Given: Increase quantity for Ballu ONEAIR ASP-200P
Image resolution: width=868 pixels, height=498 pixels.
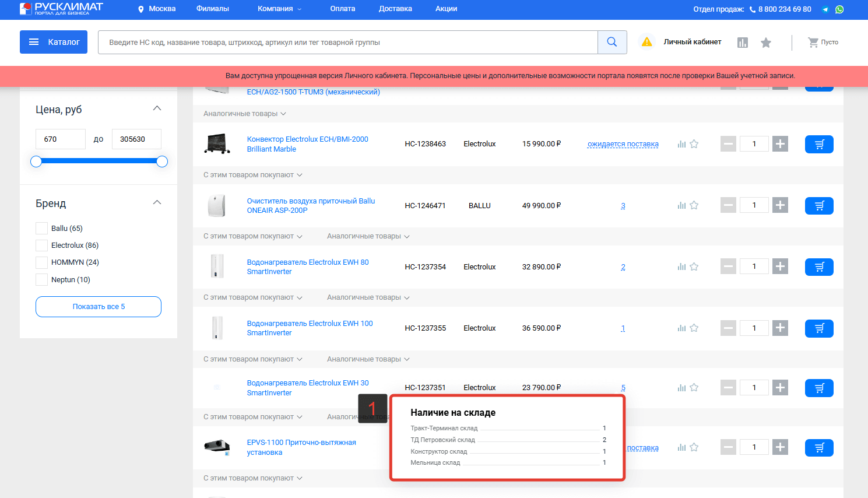Looking at the screenshot, I should [780, 205].
